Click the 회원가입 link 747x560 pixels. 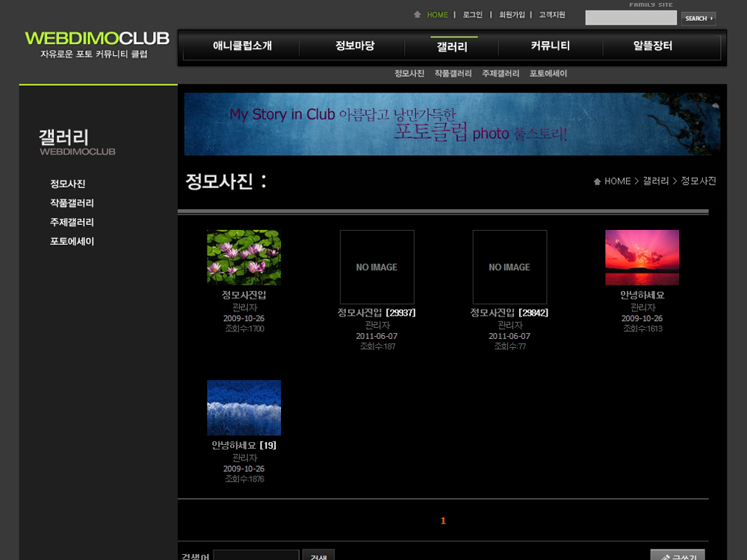tap(512, 15)
